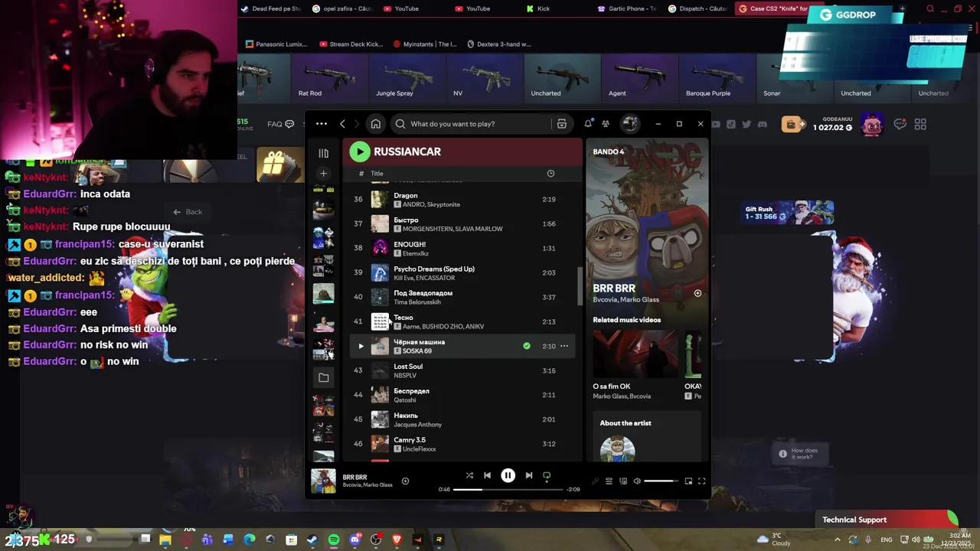Switch to the opel zafira browser tab
The width and height of the screenshot is (980, 551).
click(x=342, y=8)
